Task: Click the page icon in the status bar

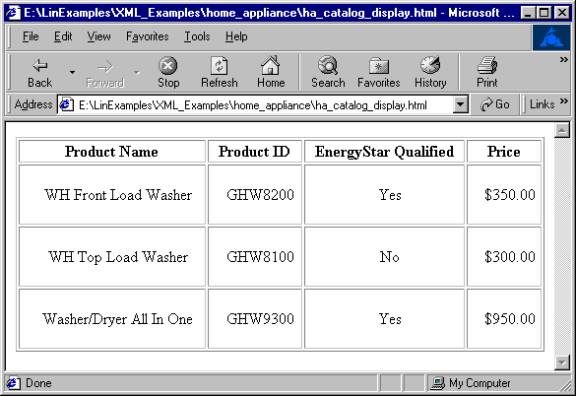Action: pyautogui.click(x=13, y=383)
